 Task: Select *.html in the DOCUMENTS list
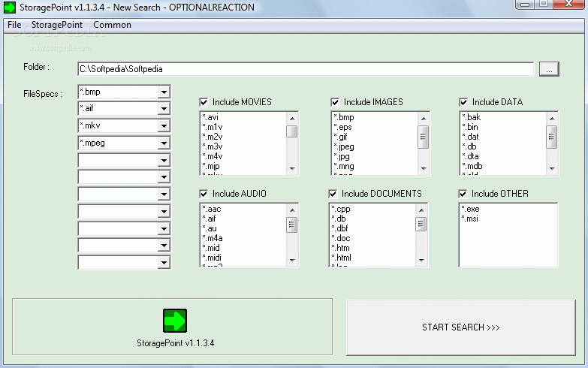pos(341,258)
